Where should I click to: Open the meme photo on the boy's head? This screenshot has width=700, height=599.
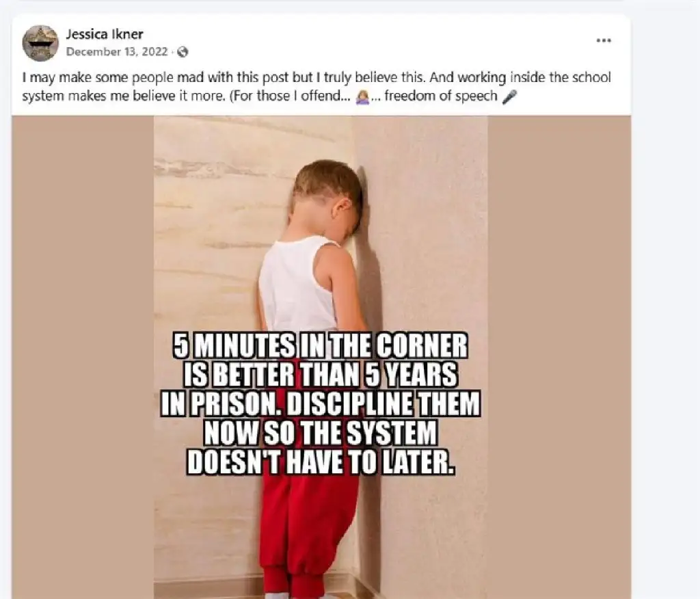coord(327,187)
